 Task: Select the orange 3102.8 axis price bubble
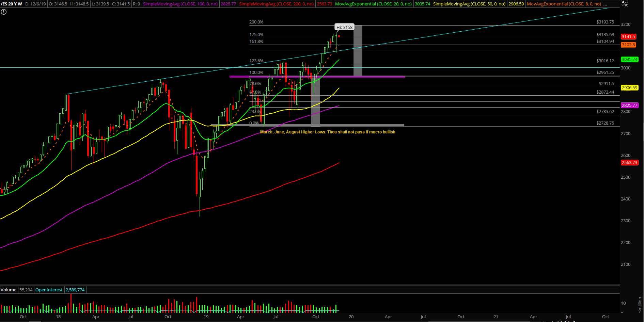pyautogui.click(x=628, y=45)
